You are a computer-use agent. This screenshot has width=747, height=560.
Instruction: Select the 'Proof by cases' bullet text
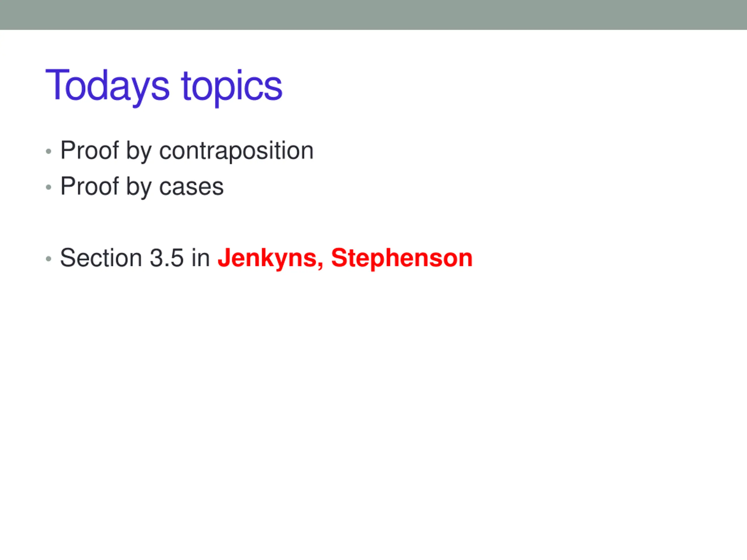pos(142,187)
